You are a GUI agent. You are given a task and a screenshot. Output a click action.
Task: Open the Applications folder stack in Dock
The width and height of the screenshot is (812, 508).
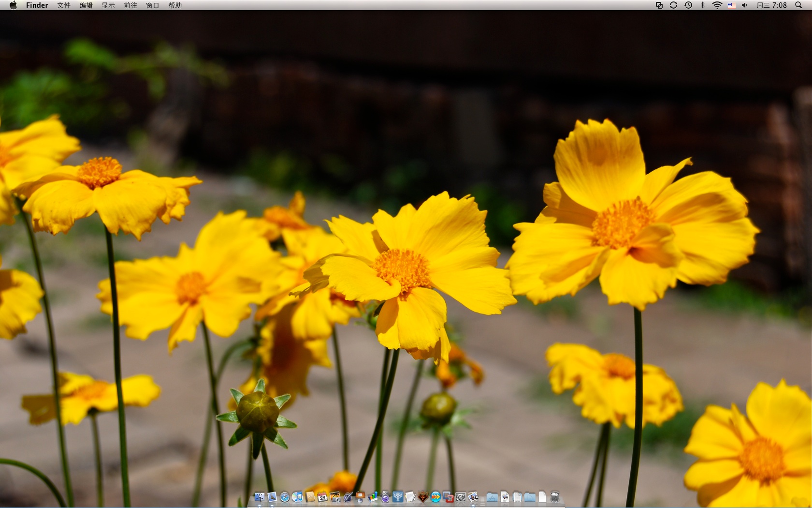click(492, 497)
